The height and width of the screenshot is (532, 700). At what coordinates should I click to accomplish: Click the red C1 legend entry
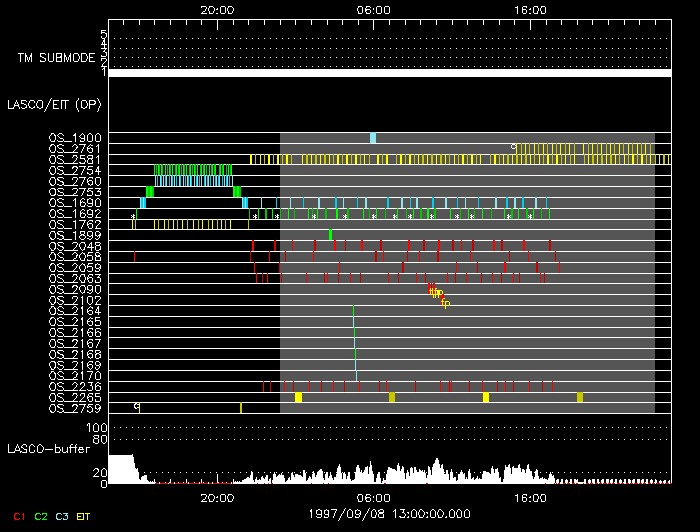point(16,516)
